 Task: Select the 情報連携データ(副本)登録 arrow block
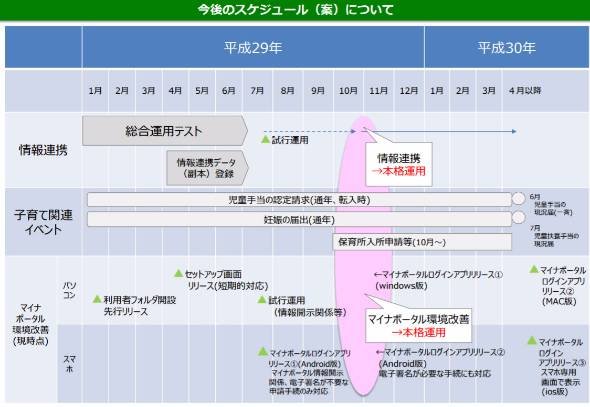coord(207,168)
